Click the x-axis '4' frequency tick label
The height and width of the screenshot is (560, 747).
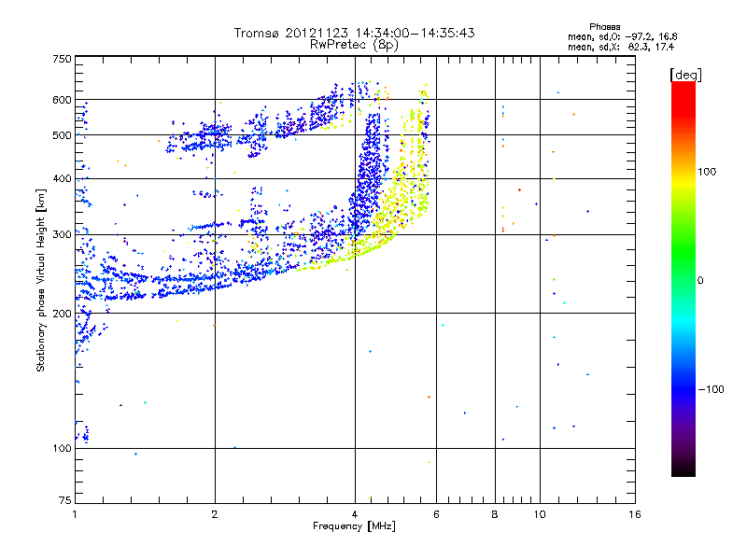tap(355, 514)
